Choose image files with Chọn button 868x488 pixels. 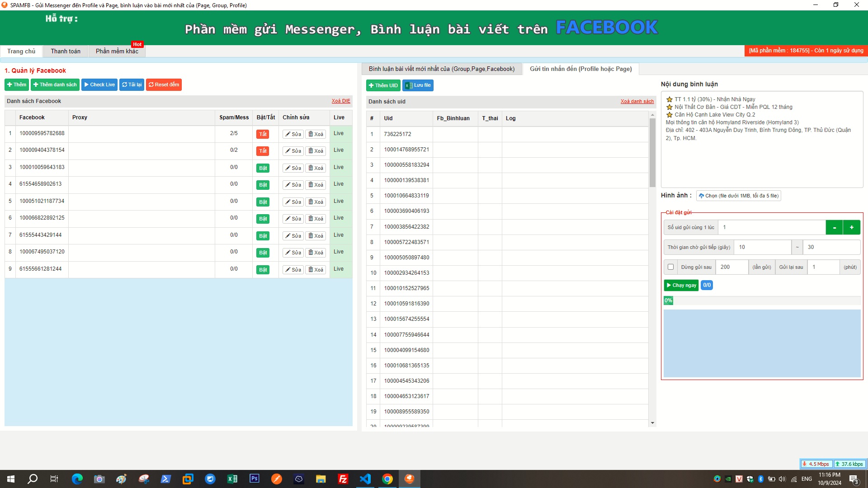click(739, 196)
